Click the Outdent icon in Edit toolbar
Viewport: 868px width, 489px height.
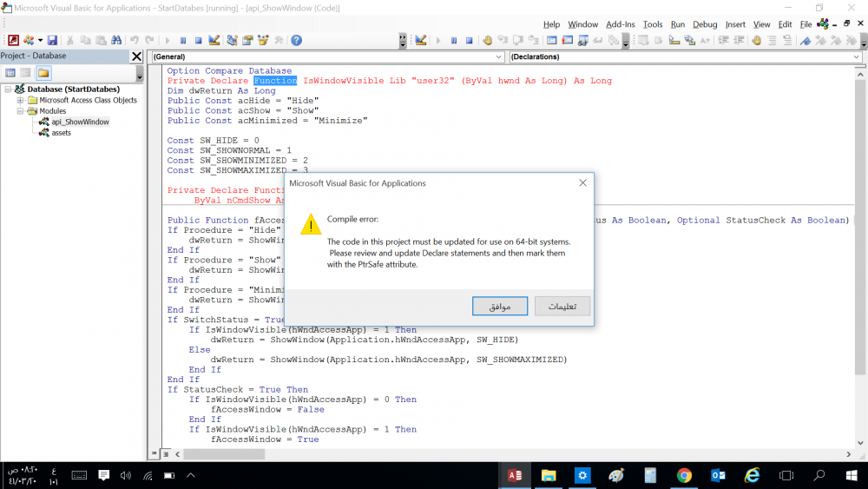click(739, 41)
